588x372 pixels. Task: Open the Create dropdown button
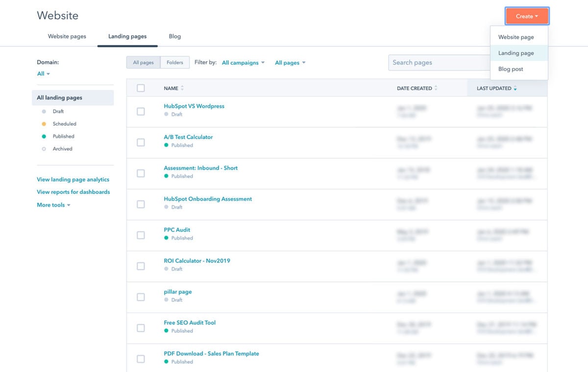tap(527, 16)
